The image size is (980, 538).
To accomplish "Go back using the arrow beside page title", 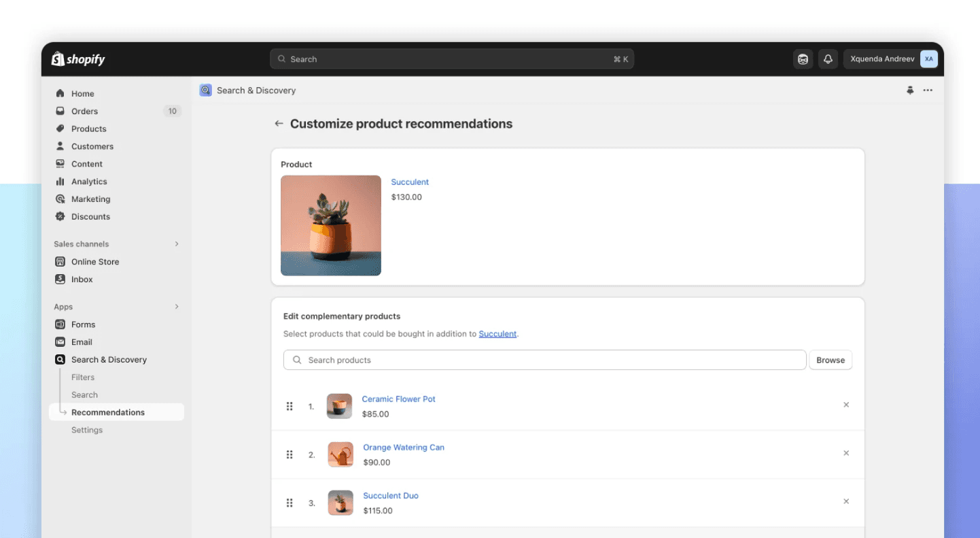I will [279, 124].
